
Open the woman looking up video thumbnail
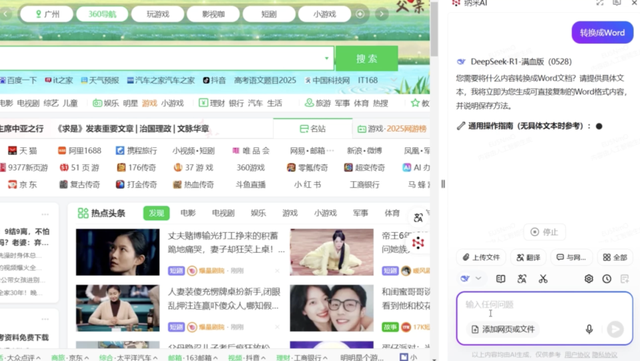click(118, 252)
